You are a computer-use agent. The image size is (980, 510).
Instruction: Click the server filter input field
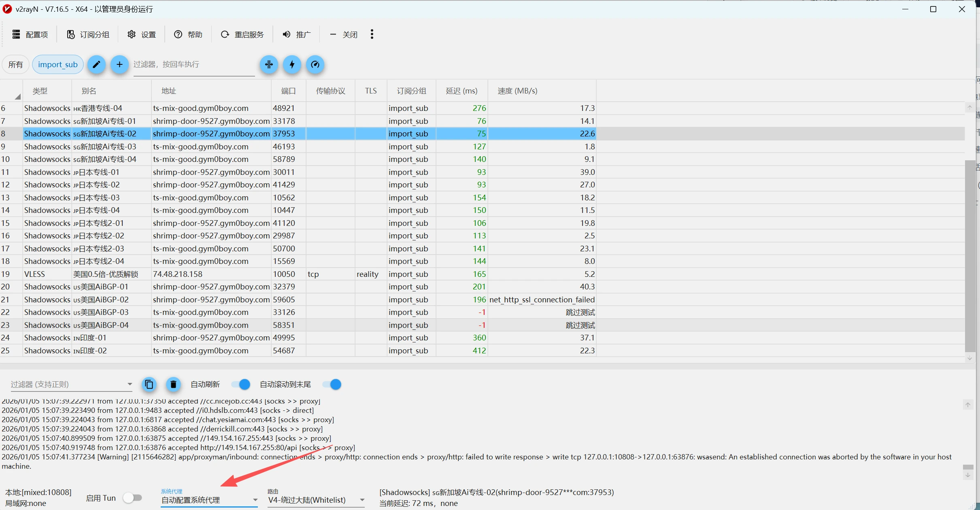click(193, 64)
